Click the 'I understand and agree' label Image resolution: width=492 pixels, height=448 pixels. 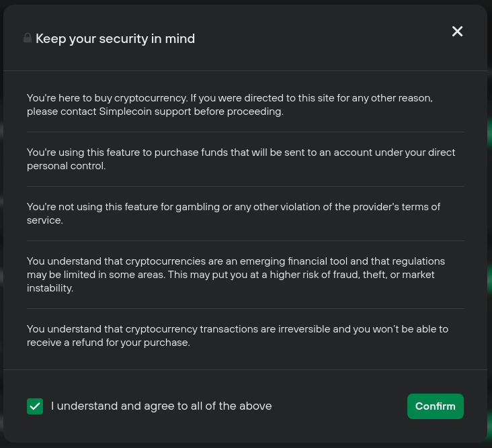pyautogui.click(x=161, y=406)
